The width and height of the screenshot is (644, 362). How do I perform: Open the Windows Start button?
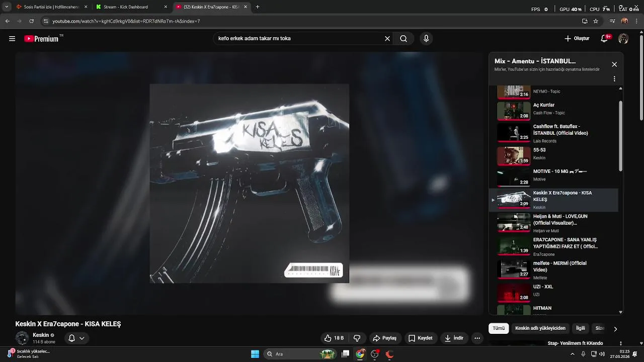pyautogui.click(x=255, y=354)
